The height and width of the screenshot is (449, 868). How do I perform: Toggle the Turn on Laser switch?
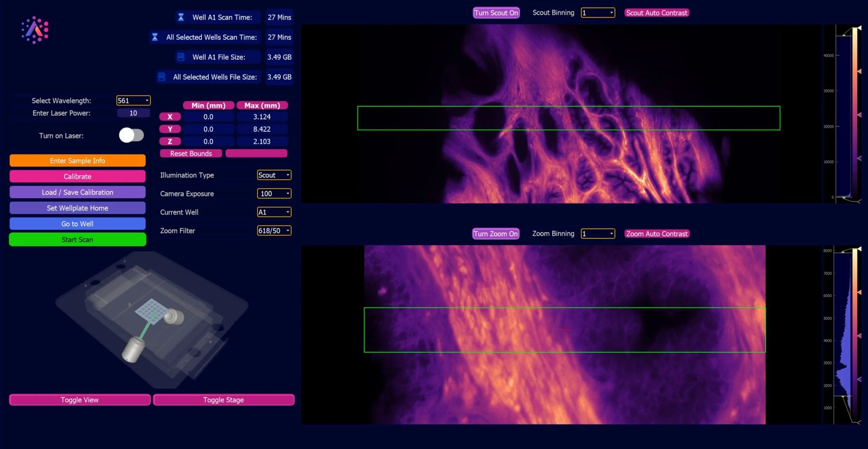pos(131,135)
